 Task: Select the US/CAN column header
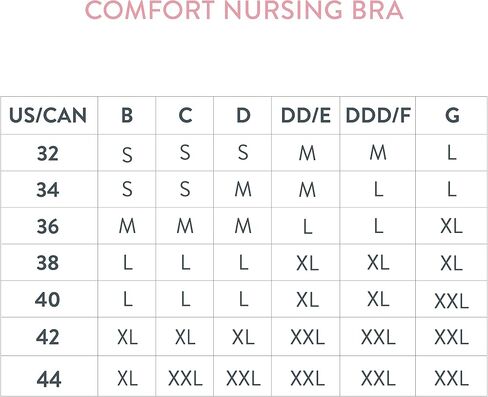click(48, 116)
